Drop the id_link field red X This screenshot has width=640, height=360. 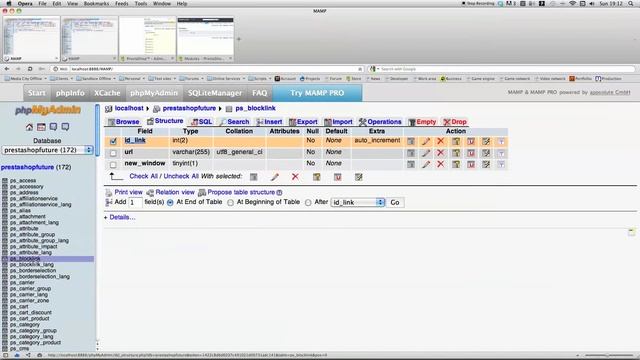point(440,141)
